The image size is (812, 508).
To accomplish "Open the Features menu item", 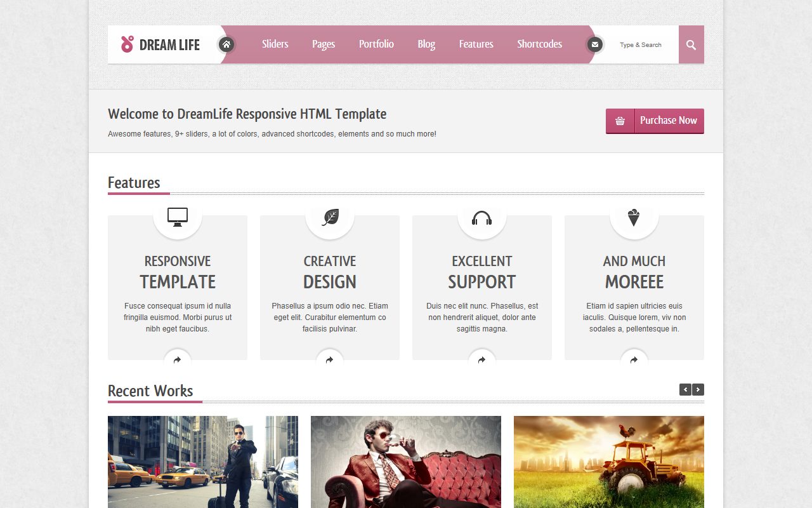I will [x=476, y=44].
